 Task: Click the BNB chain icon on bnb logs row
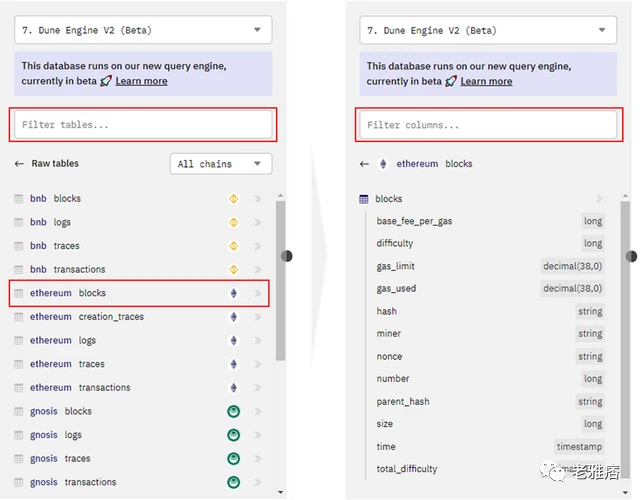pyautogui.click(x=233, y=222)
